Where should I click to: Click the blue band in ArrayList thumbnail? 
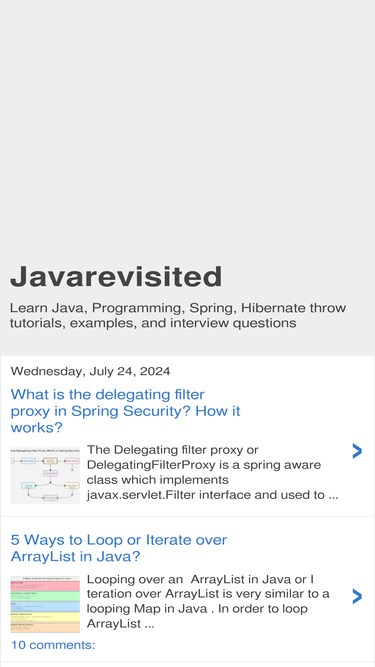(45, 607)
